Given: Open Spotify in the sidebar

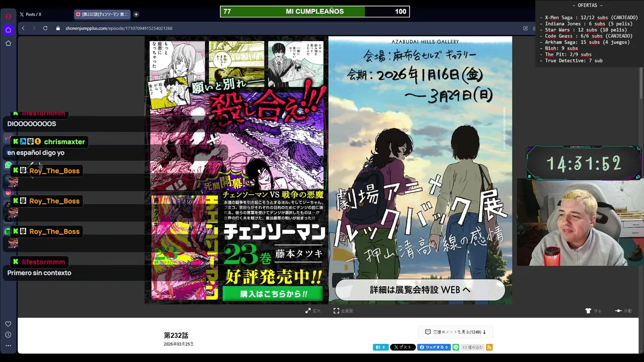Looking at the screenshot, I should (x=7, y=232).
